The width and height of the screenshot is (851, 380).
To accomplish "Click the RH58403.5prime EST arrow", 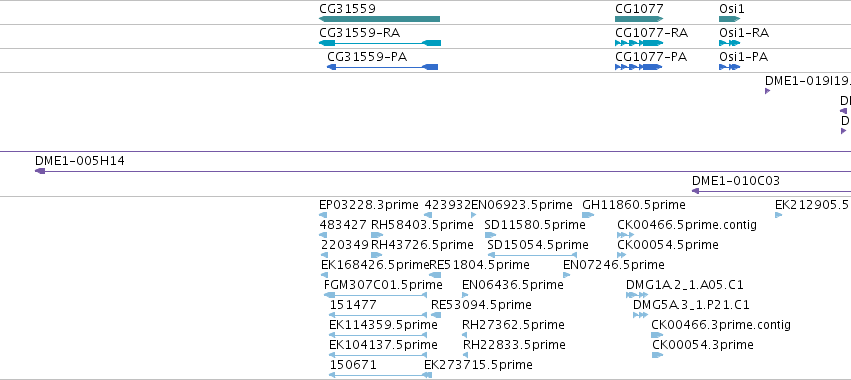I will tap(377, 235).
